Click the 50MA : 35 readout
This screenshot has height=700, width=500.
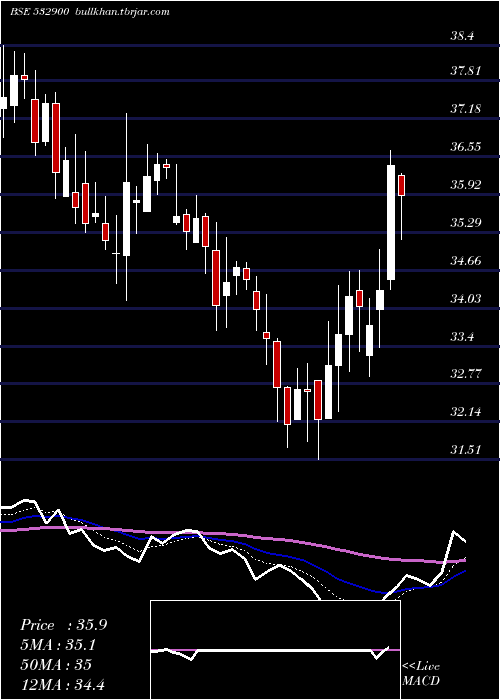click(x=56, y=665)
